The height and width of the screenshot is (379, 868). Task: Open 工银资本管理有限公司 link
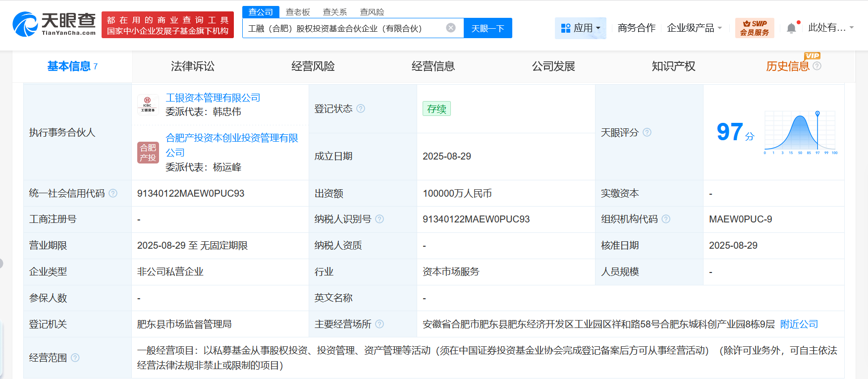click(213, 98)
